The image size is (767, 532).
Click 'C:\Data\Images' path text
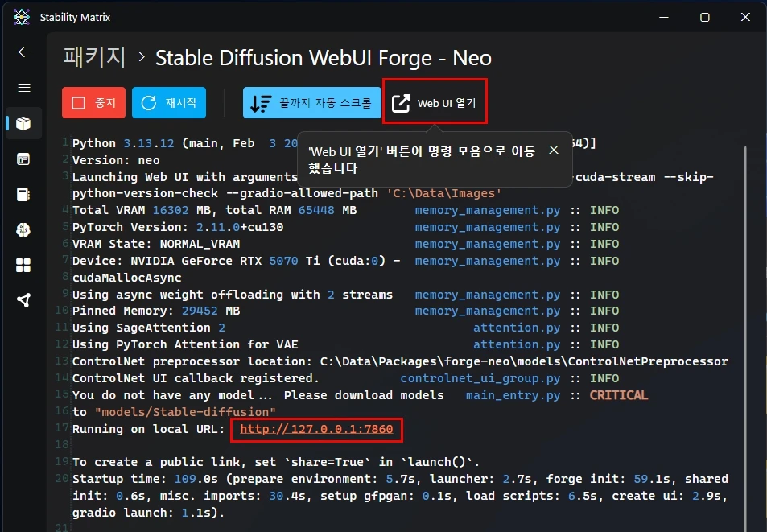pyautogui.click(x=444, y=193)
